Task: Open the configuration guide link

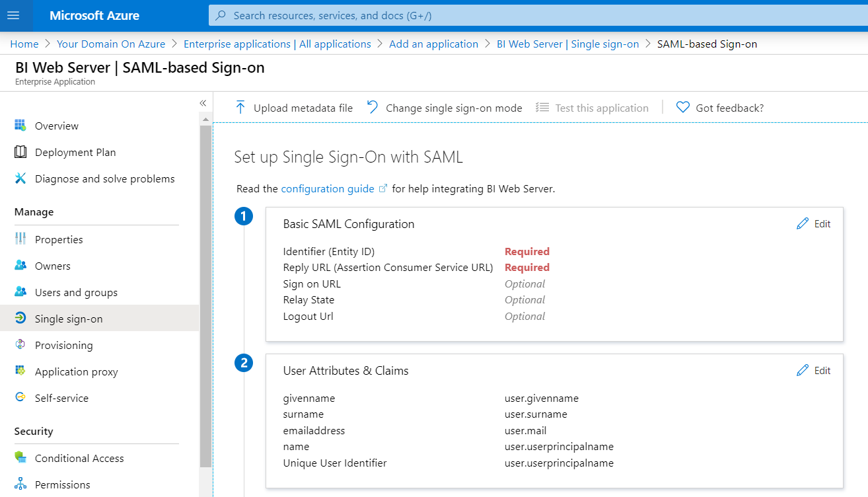Action: 328,189
